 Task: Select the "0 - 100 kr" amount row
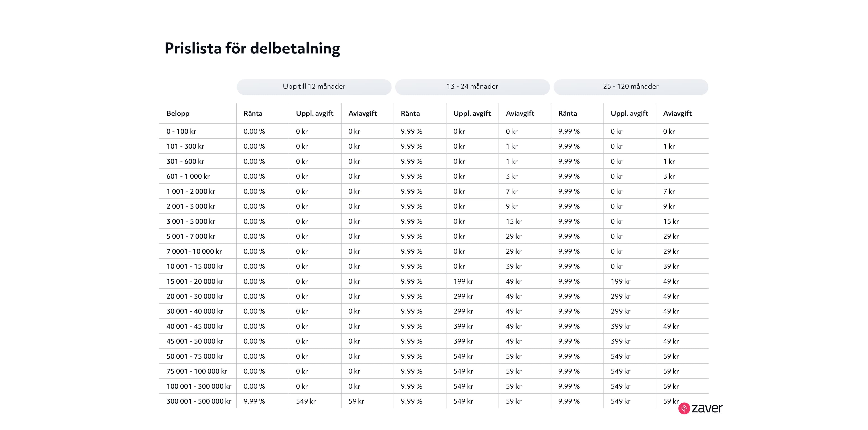click(181, 131)
